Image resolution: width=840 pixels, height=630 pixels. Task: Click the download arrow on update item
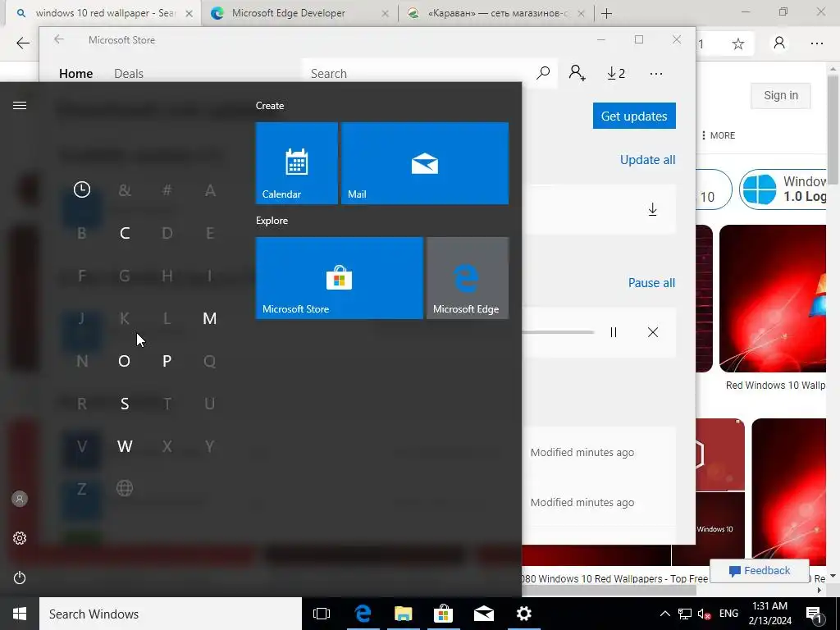652,209
